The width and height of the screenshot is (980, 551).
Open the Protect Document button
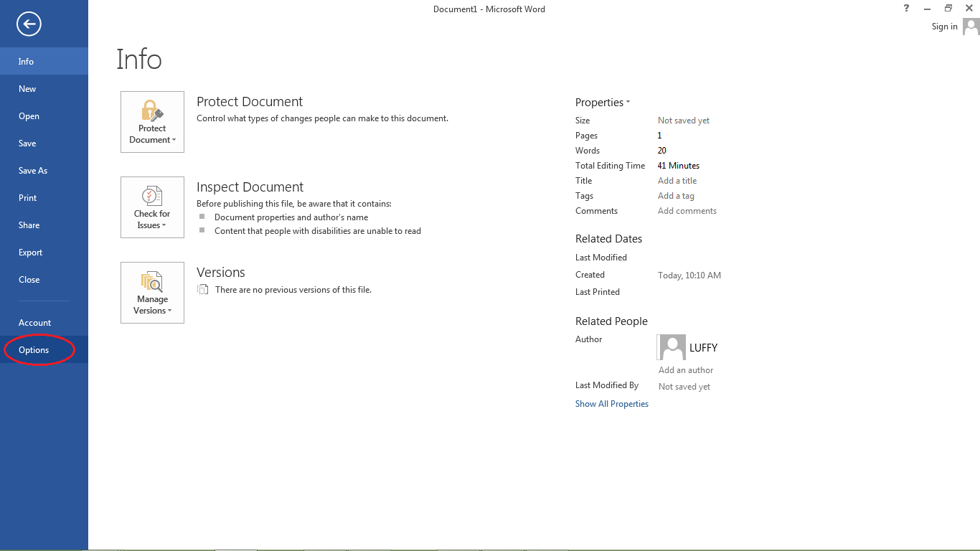point(152,122)
